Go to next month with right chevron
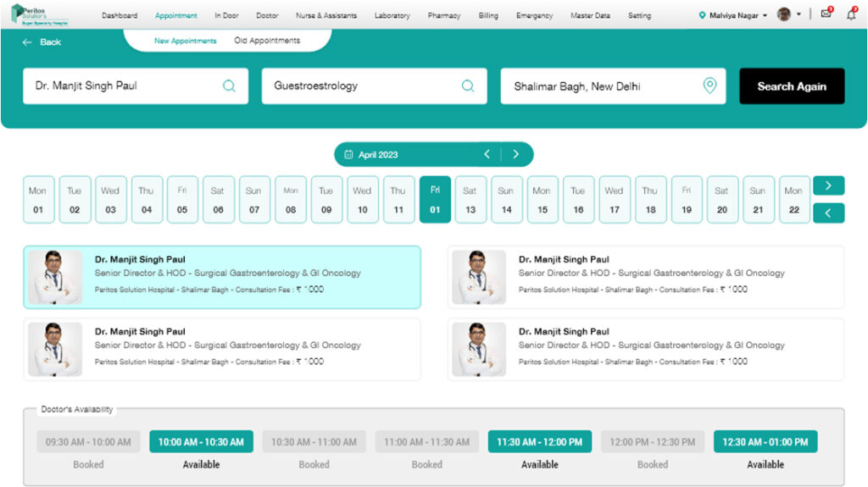 (515, 154)
